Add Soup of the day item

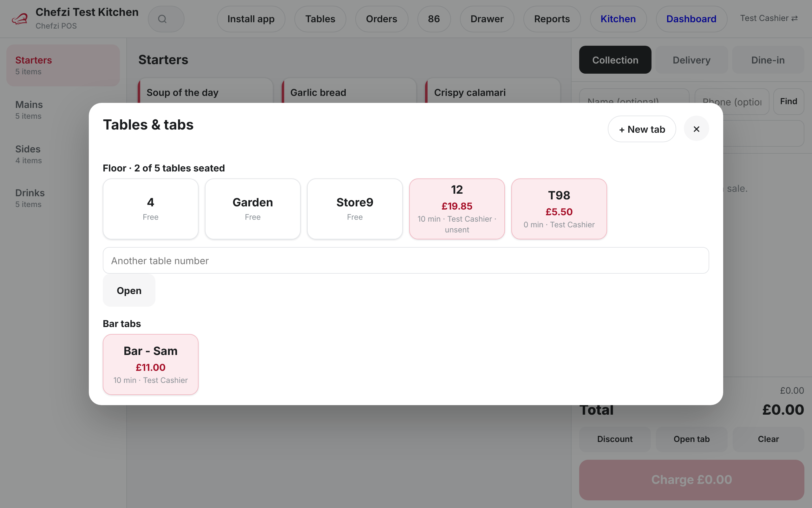click(x=205, y=91)
